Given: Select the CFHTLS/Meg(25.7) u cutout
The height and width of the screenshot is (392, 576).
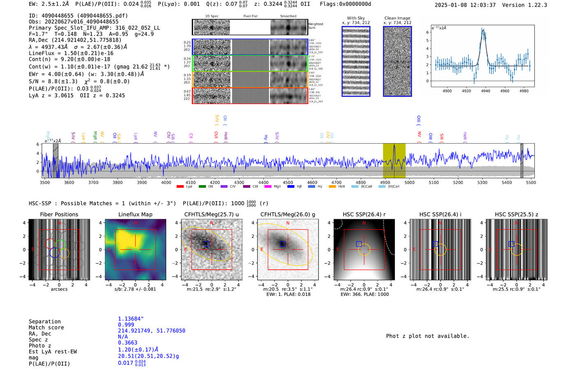Looking at the screenshot, I should click(211, 250).
